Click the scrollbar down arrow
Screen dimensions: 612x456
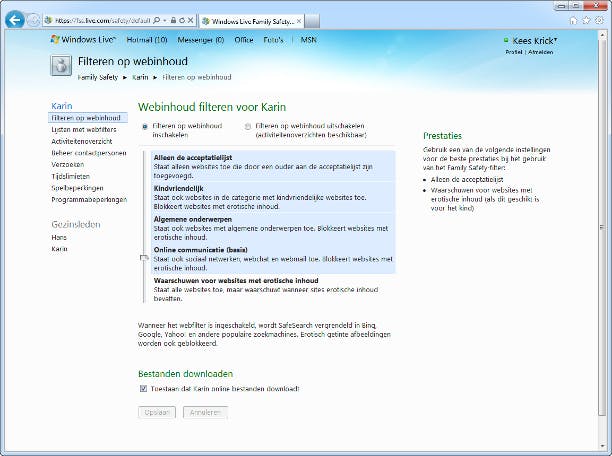pos(602,445)
